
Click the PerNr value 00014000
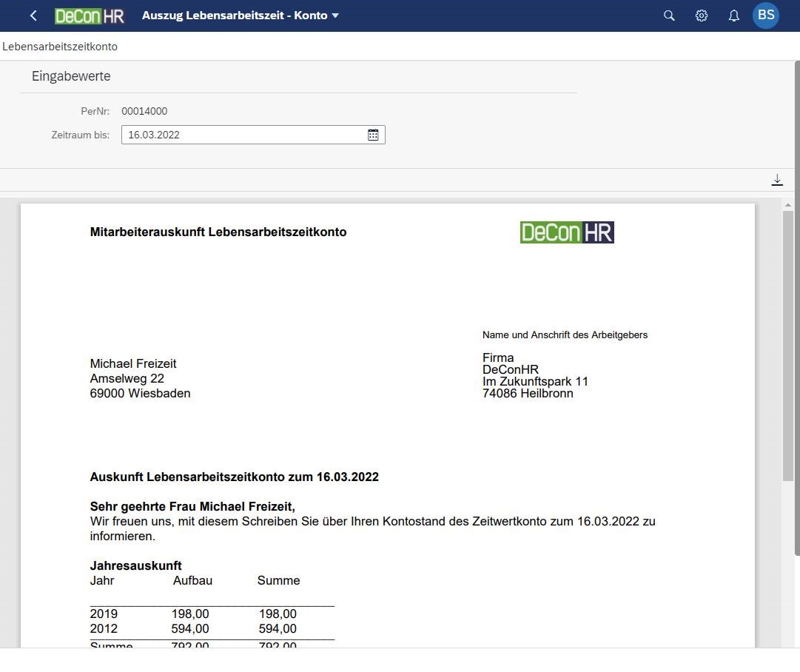coord(144,112)
